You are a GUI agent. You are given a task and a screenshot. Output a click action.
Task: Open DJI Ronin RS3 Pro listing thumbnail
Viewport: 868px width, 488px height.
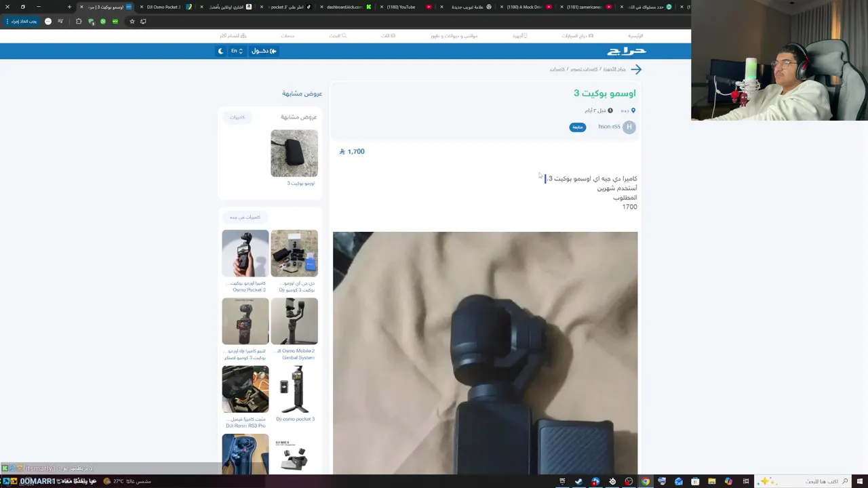coord(245,389)
